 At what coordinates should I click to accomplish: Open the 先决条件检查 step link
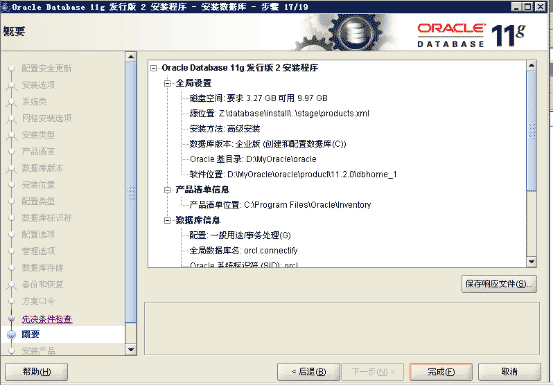coord(47,319)
